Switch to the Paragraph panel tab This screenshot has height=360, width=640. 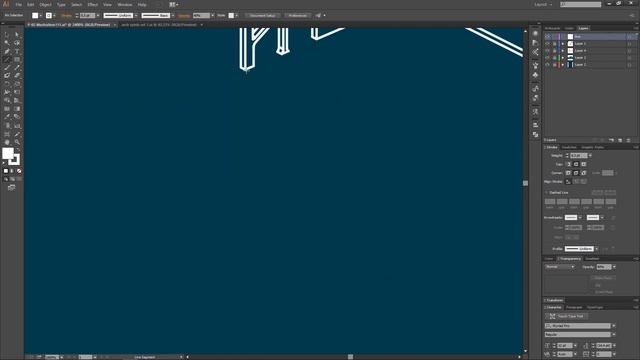pyautogui.click(x=574, y=307)
